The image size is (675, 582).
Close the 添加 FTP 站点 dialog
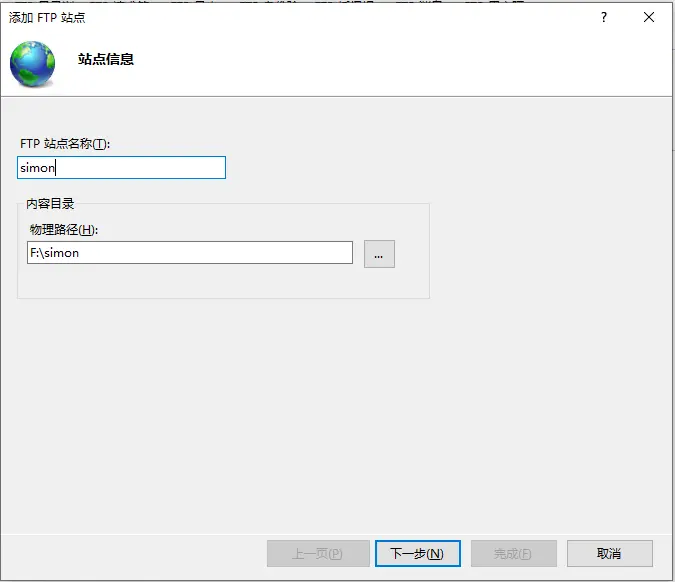(x=649, y=17)
